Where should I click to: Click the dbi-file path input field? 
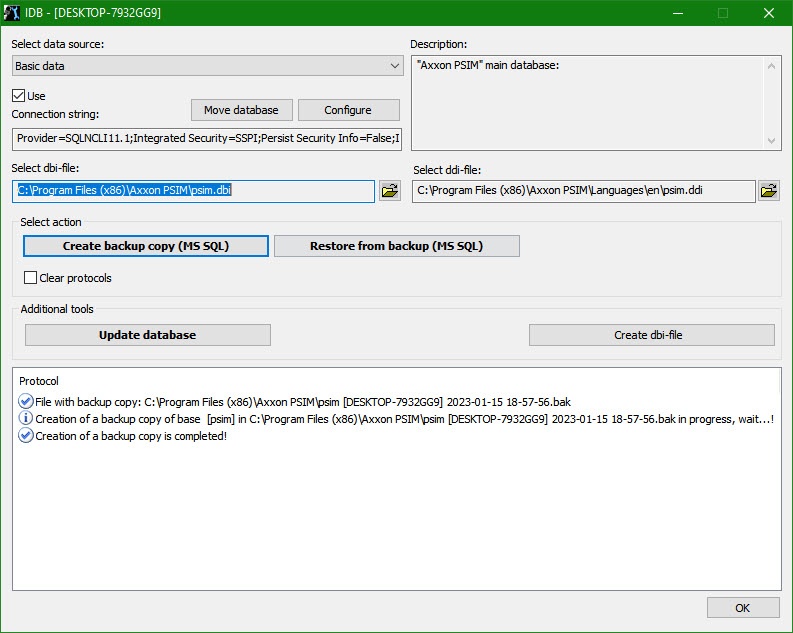click(x=193, y=190)
